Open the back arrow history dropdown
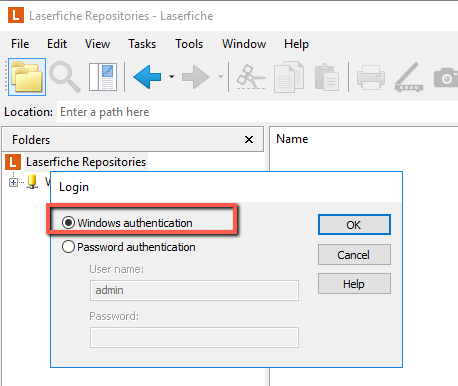Screen dimensions: 458x386 point(172,77)
